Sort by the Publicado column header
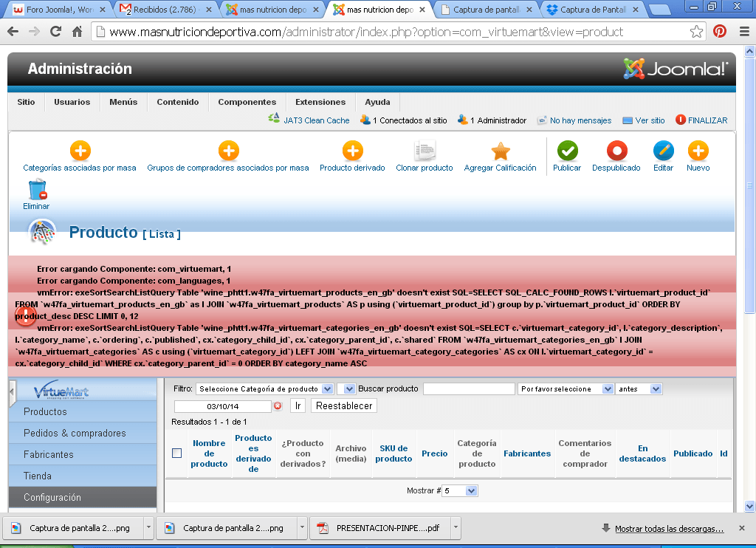The image size is (756, 548). [x=693, y=453]
